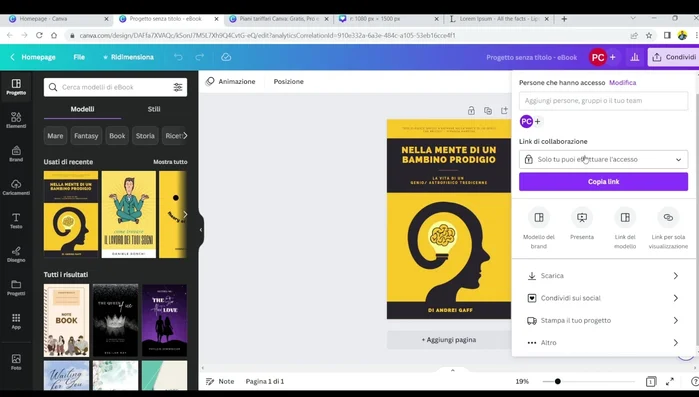Open the Ridimensiona menu

click(128, 57)
